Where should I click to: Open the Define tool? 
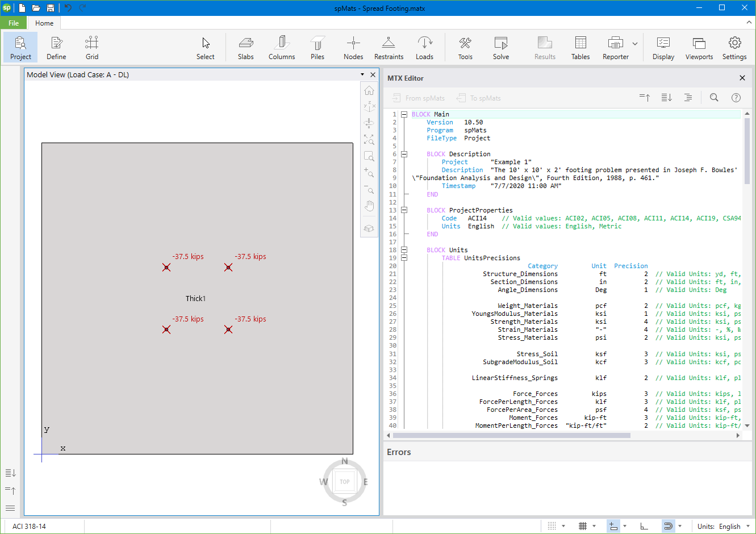pyautogui.click(x=56, y=47)
